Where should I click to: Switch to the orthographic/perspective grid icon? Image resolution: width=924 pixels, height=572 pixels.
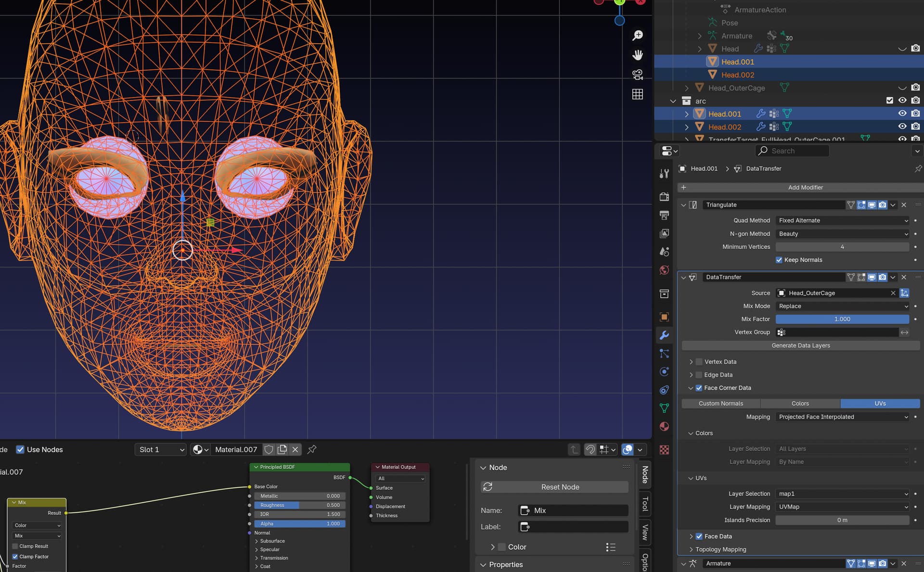pos(638,94)
